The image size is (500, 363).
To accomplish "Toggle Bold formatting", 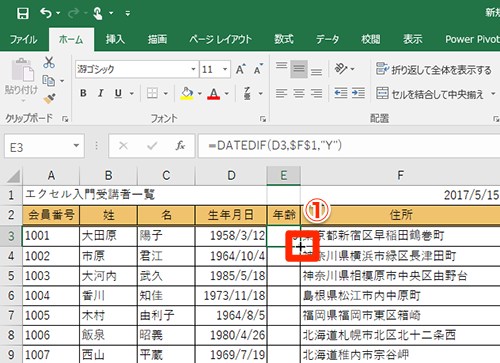I will (x=83, y=93).
